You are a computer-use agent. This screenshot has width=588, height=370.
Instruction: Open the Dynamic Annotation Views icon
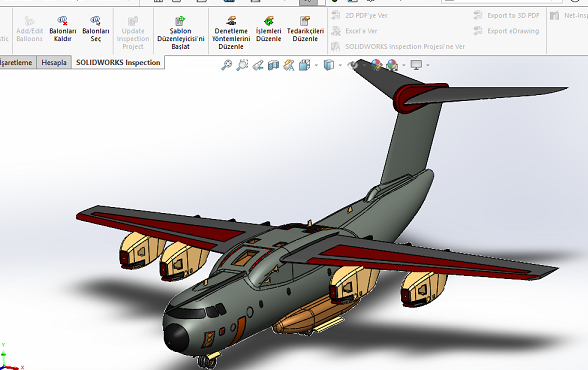point(289,65)
